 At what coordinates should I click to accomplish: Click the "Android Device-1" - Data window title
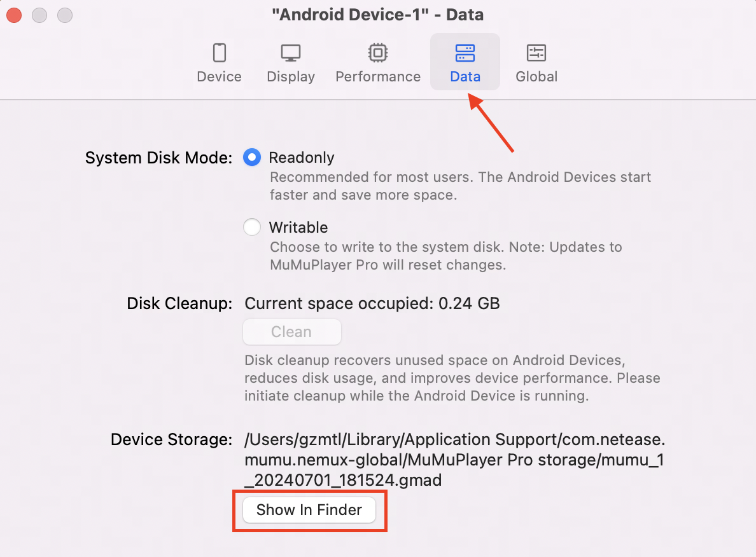(377, 15)
